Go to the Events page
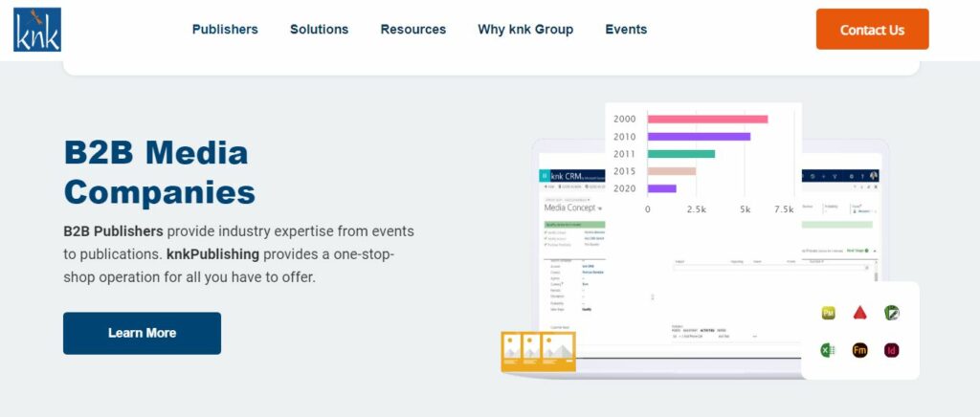 (x=626, y=30)
